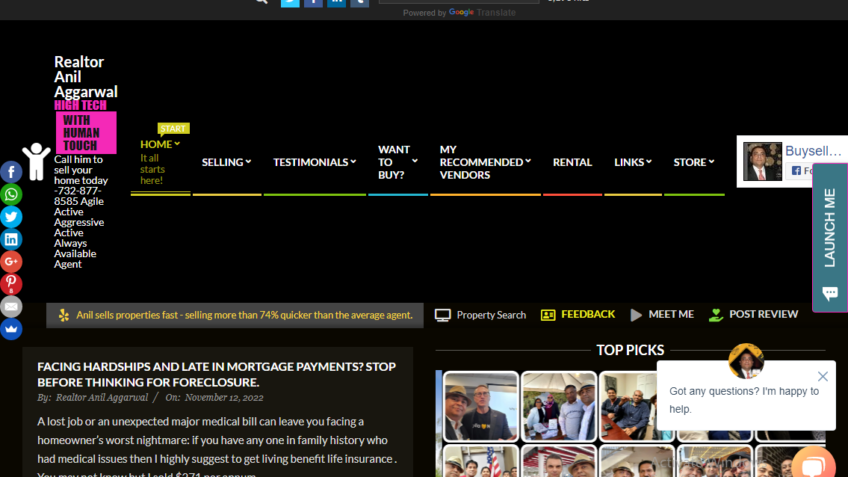Open the first Top Picks photo thumbnail
The width and height of the screenshot is (848, 477).
[480, 406]
